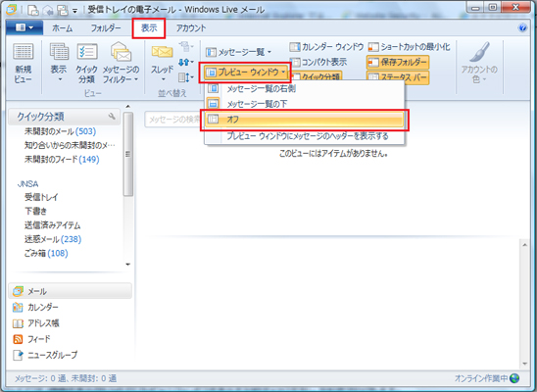Viewport: 537px width, 392px height.
Task: Switch to the ホーム ribbon tab
Action: click(x=62, y=28)
